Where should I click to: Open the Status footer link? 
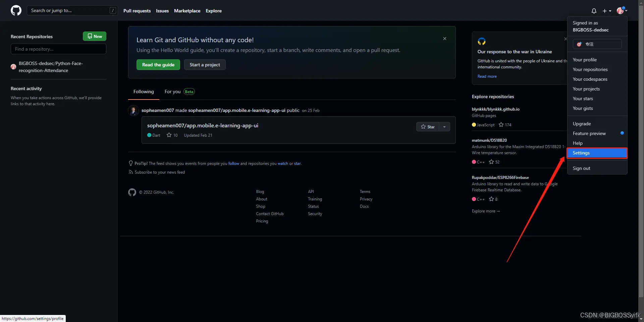313,206
